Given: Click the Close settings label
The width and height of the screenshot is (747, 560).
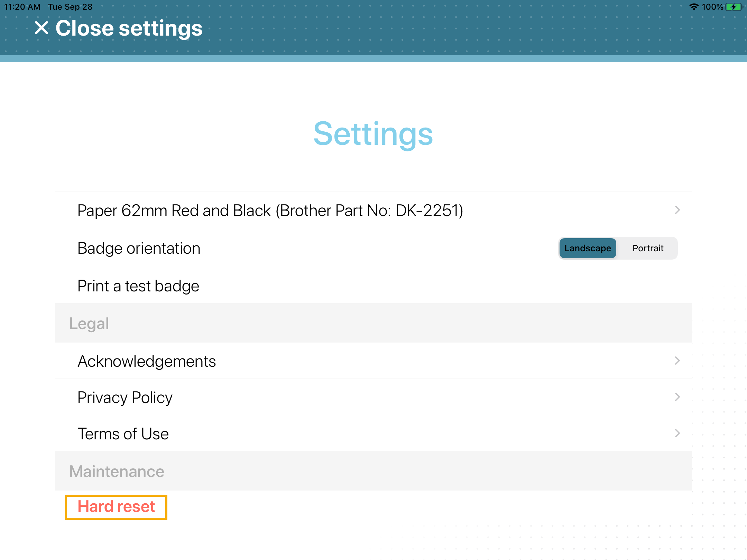Looking at the screenshot, I should pos(129,28).
